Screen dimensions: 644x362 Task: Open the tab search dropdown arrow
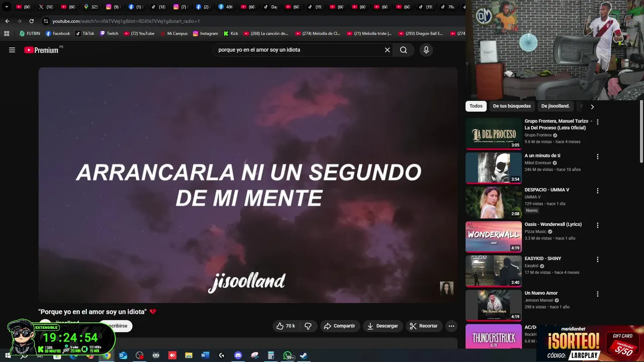coord(7,7)
